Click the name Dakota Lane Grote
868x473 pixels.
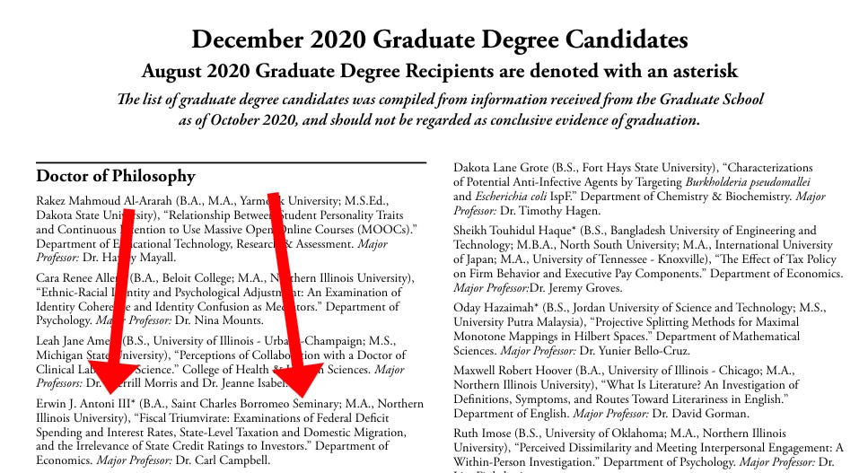pyautogui.click(x=501, y=168)
